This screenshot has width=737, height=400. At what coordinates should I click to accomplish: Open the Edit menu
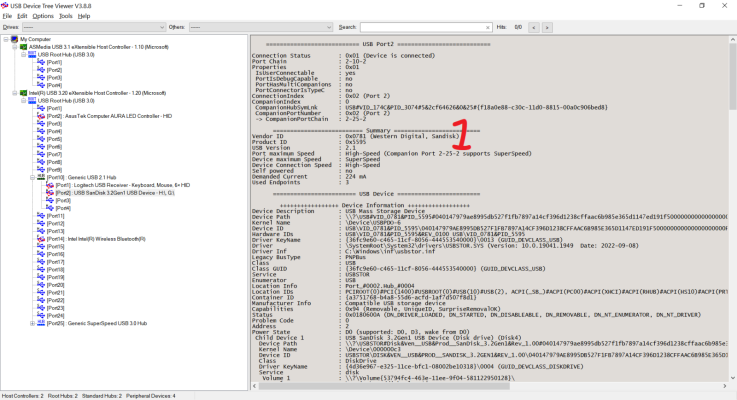pyautogui.click(x=22, y=16)
